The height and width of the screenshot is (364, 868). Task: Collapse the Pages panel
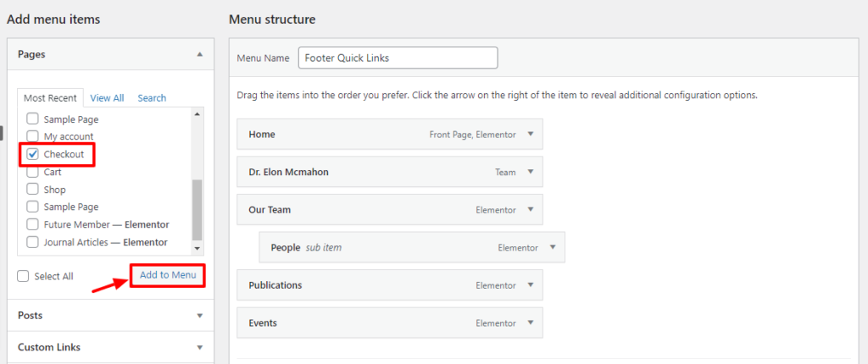(200, 54)
